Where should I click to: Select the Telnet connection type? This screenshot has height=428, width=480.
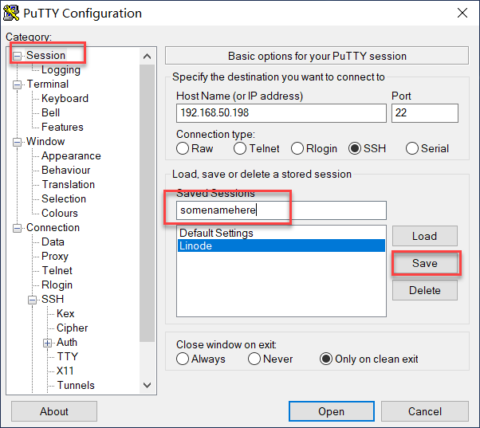(x=256, y=148)
